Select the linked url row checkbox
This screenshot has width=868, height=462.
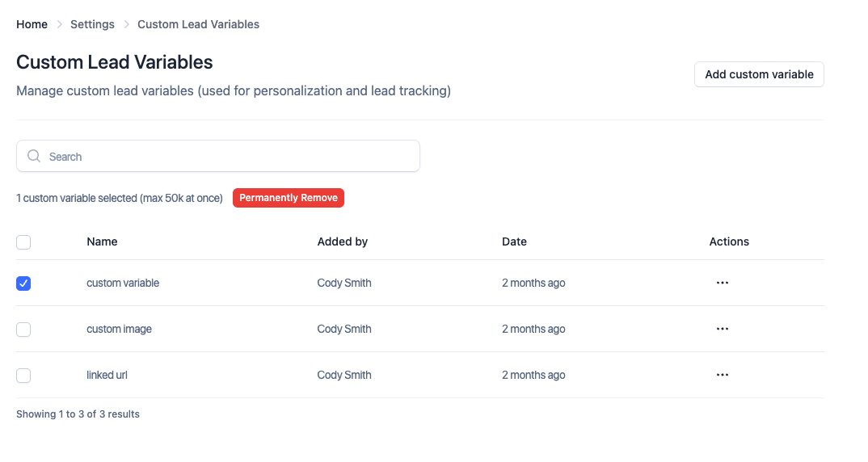[23, 376]
